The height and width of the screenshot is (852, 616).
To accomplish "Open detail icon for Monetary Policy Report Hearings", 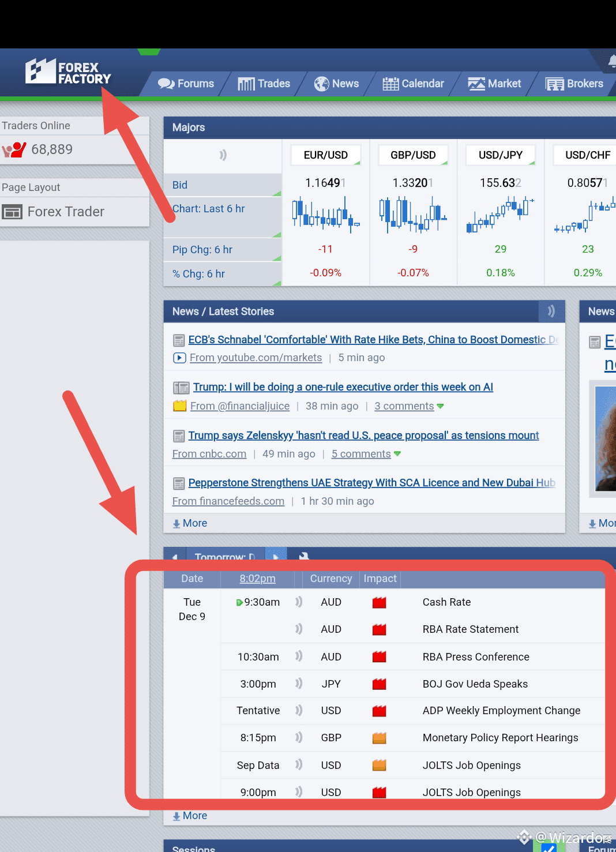I will tap(299, 738).
